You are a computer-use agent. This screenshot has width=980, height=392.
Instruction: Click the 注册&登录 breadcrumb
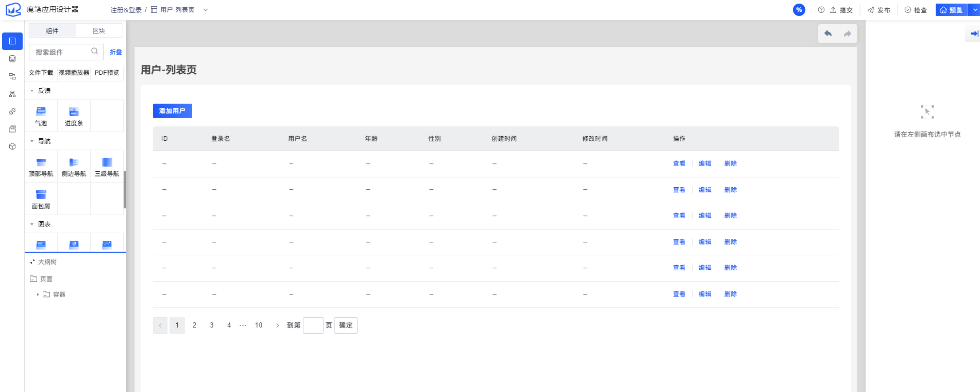[126, 10]
